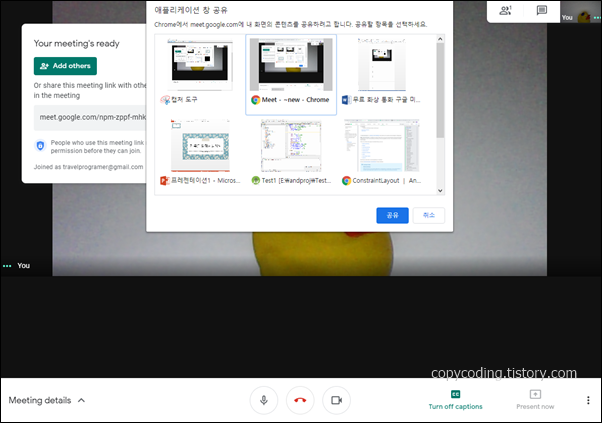Viewport: 602px width, 423px height.
Task: Click the Android Studio icon beside Test1
Action: pyautogui.click(x=255, y=180)
